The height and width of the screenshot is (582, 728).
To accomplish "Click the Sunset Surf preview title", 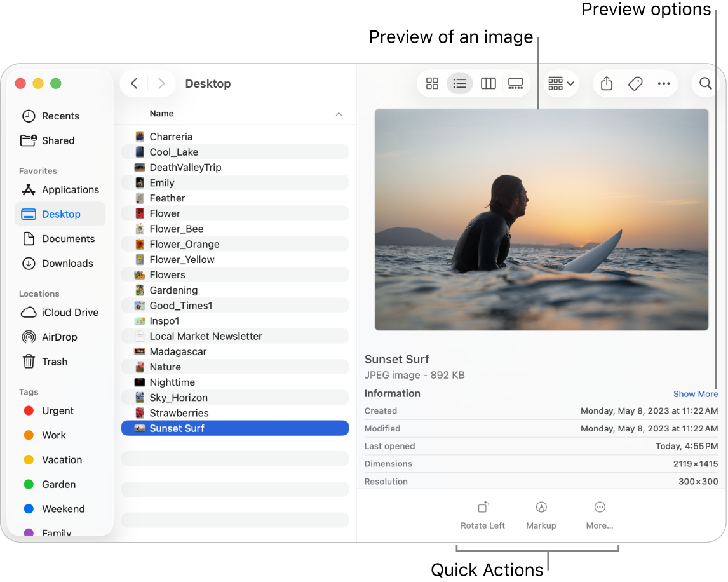I will pyautogui.click(x=396, y=359).
